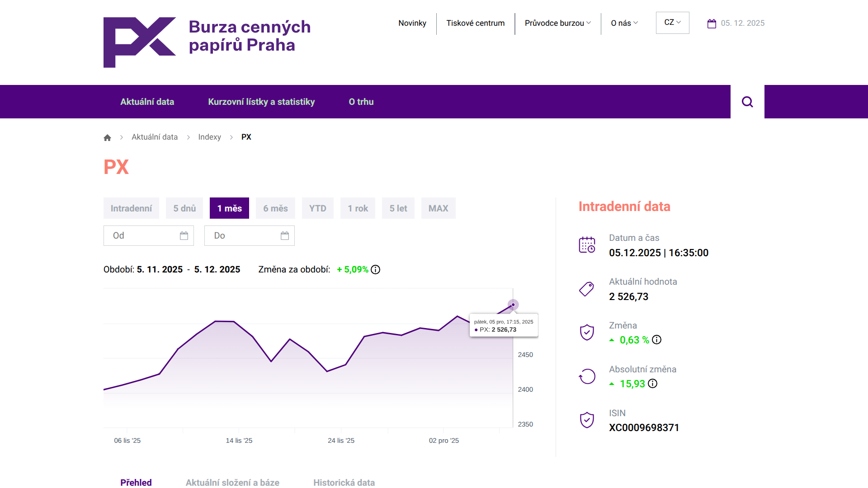Show info icon next to 15,93

point(653,384)
